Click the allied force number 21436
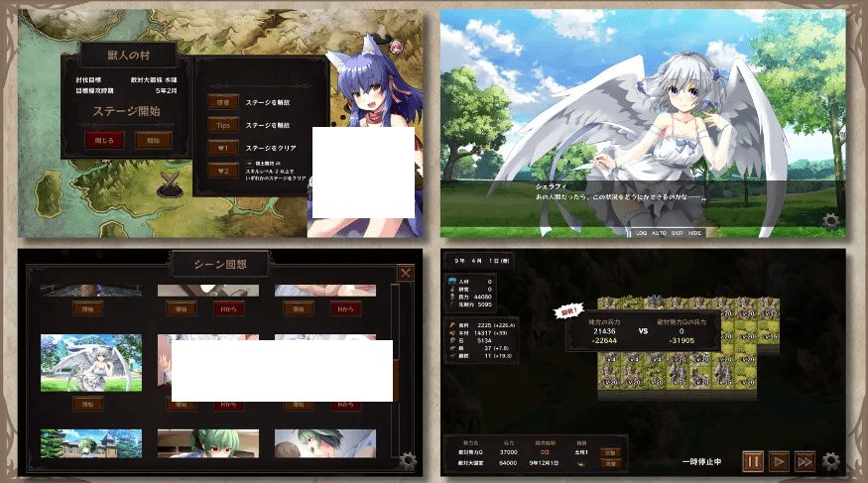Screen dimensions: 868x483 (604, 331)
